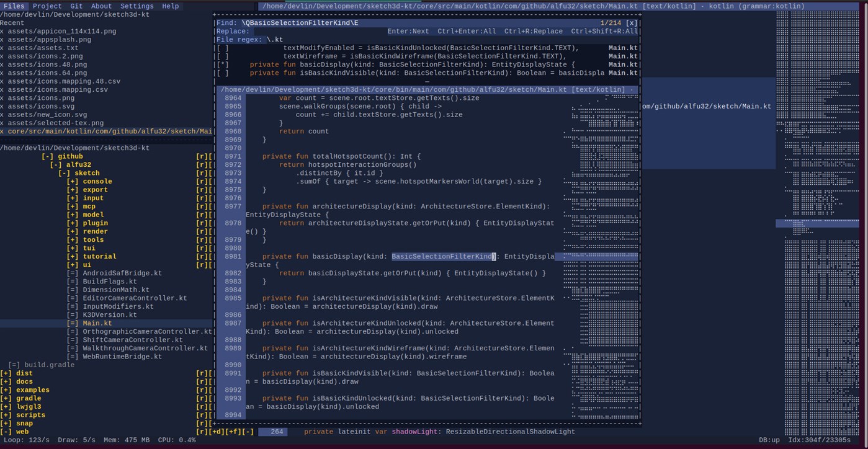Click the Ctrl+Shift+R:All replace button
868x449 pixels.
point(604,31)
